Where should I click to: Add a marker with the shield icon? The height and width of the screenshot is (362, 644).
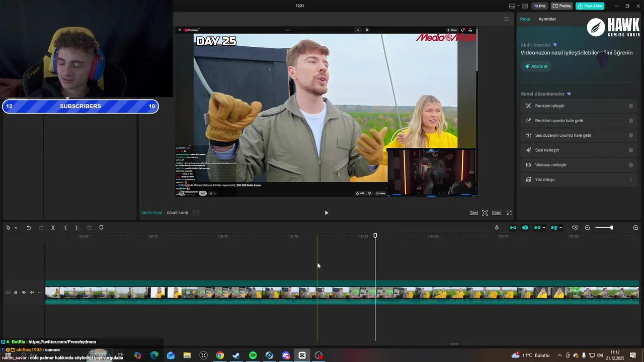tap(101, 228)
